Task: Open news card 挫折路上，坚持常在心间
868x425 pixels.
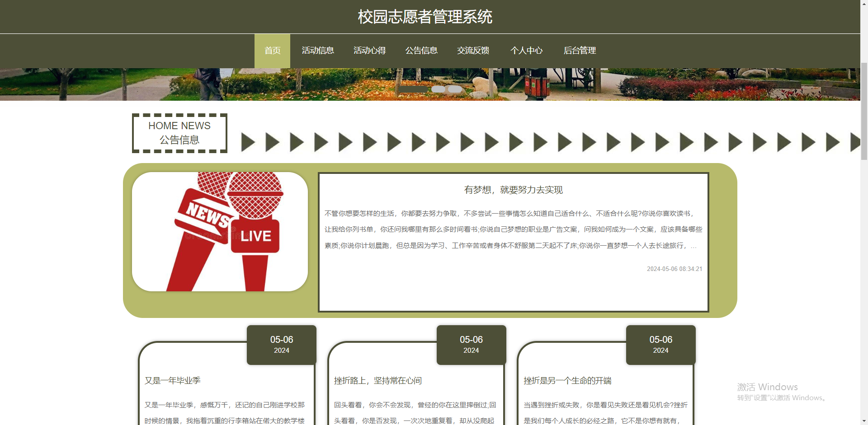Action: (x=378, y=381)
